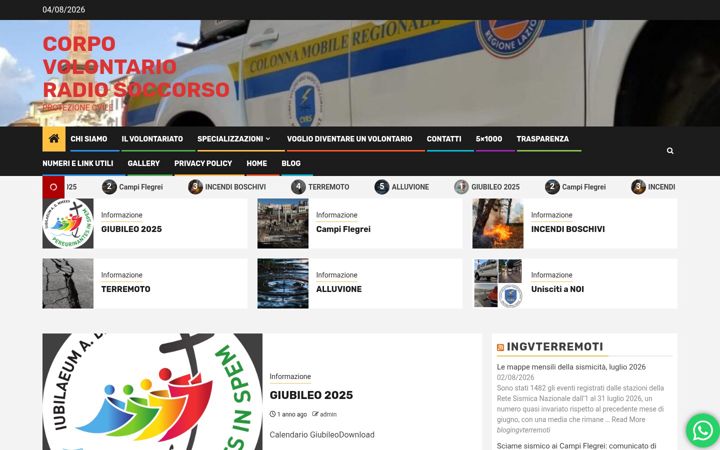Go to IL VOLONTARIATO page
720x450 pixels.
pos(152,139)
